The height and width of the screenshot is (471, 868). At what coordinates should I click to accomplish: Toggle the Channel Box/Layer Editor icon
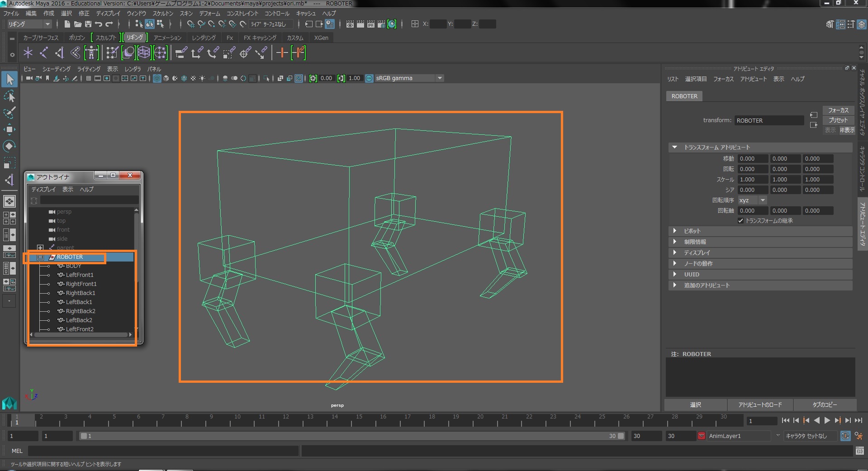pos(862,24)
